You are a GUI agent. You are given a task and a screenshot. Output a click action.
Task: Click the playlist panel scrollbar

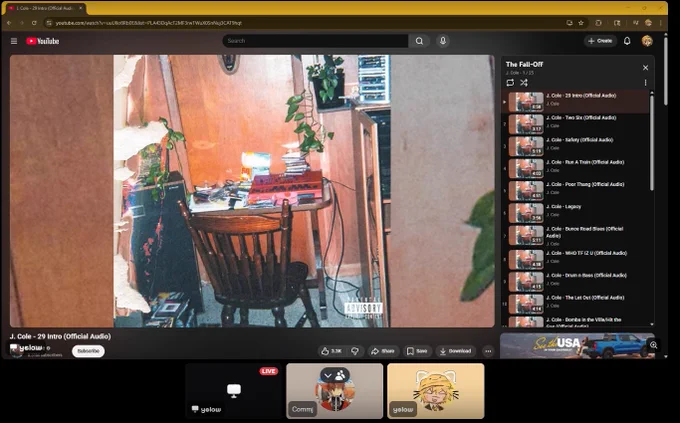(651, 142)
